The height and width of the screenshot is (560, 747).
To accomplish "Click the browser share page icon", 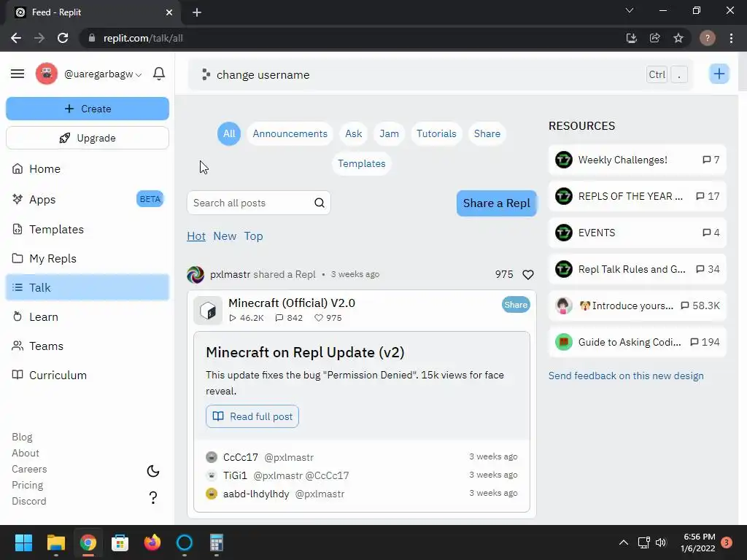I will pos(655,38).
